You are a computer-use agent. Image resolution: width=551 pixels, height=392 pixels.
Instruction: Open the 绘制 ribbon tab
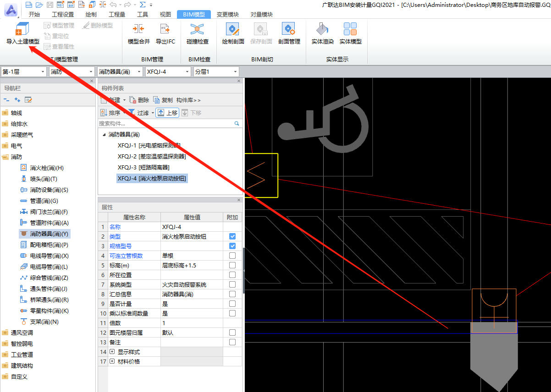(91, 14)
